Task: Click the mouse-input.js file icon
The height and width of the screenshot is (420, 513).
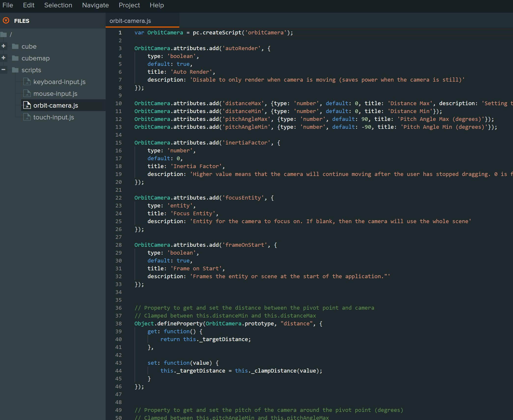Action: click(27, 93)
